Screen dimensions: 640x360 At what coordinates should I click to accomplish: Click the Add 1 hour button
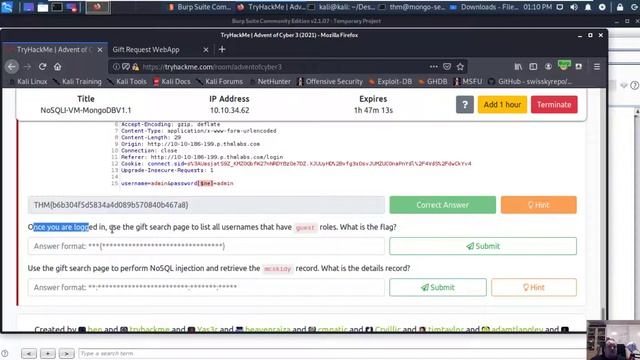coord(502,104)
